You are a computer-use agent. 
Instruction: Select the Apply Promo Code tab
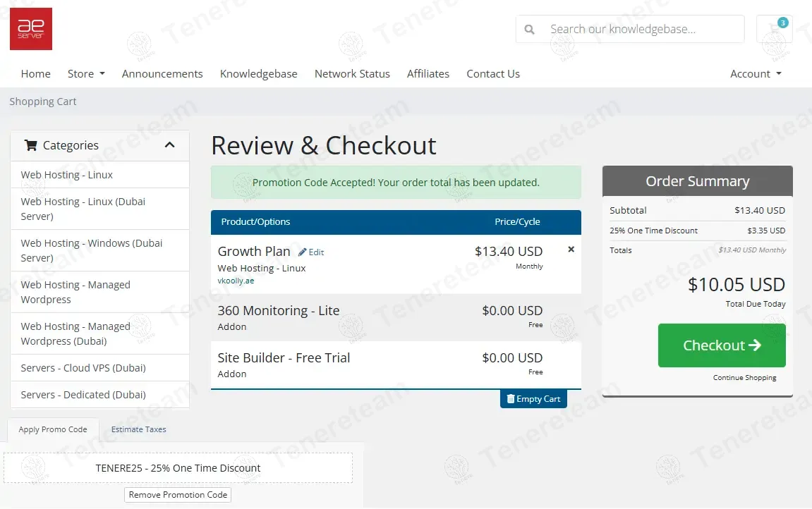(53, 429)
